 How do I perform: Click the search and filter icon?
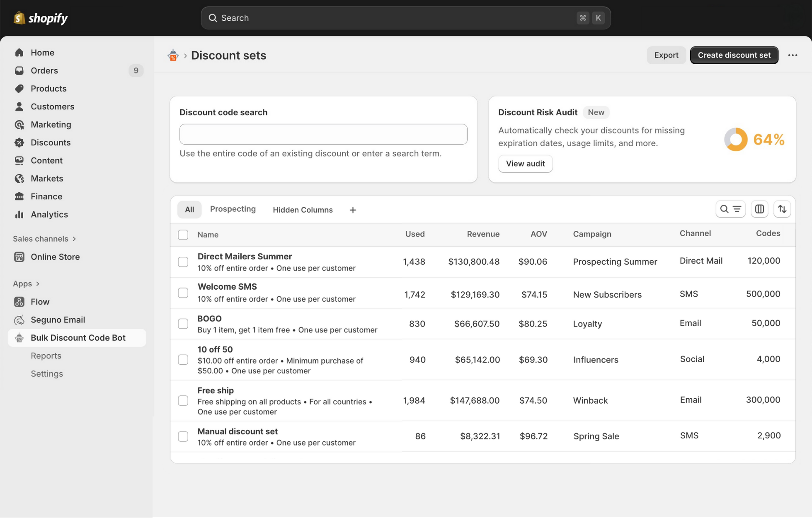coord(730,209)
